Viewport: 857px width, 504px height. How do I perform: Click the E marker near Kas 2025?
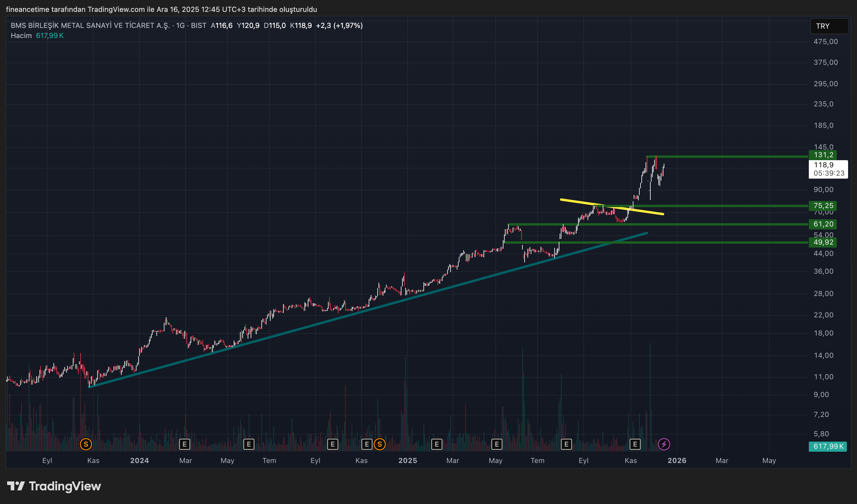click(635, 444)
